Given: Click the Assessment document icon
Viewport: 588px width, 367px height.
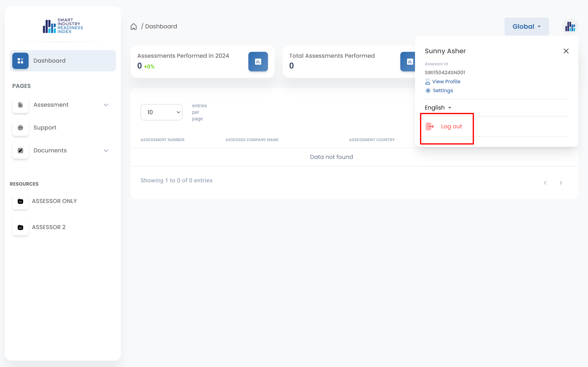Looking at the screenshot, I should tap(20, 105).
